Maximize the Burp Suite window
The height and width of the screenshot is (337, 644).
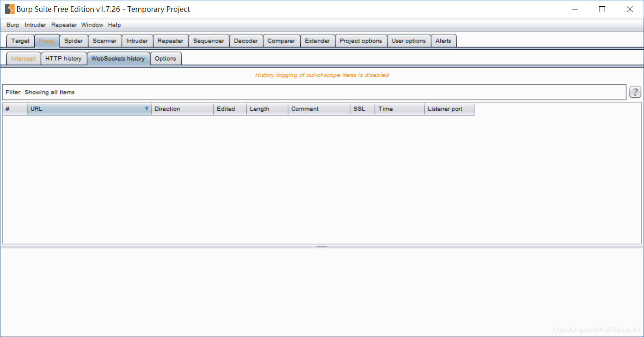pos(602,9)
